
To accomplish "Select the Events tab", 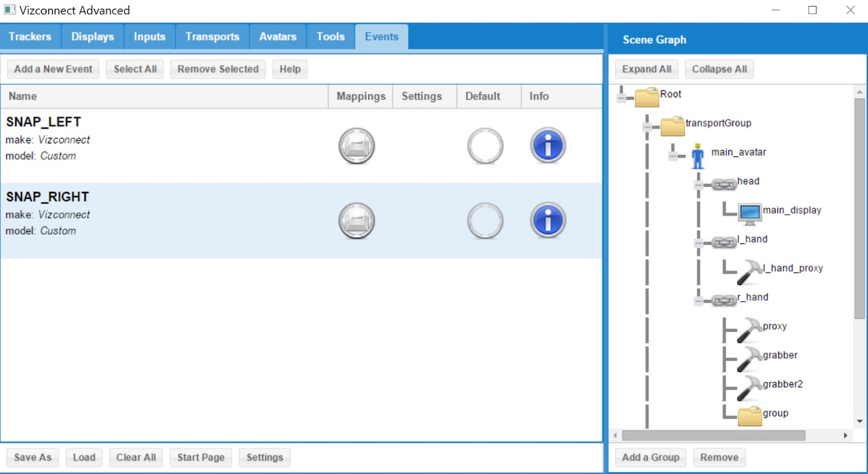I will [x=382, y=36].
